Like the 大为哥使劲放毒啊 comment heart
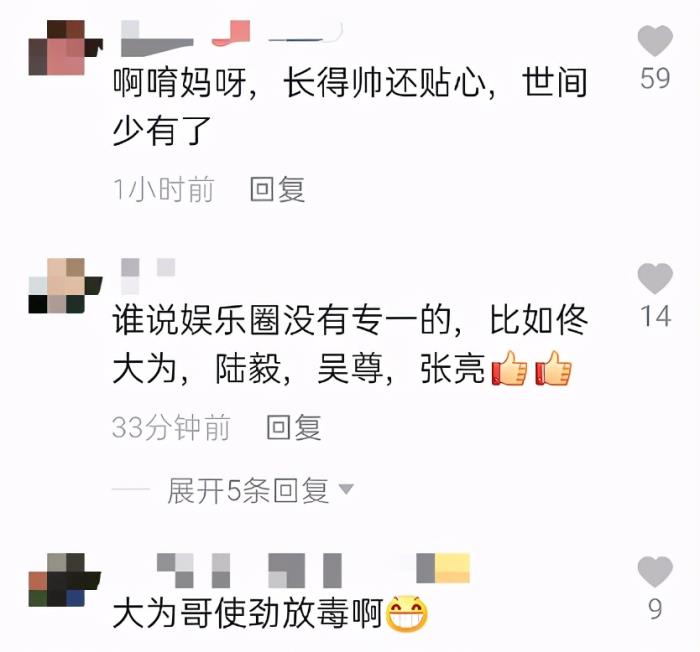700x652 pixels. [655, 572]
